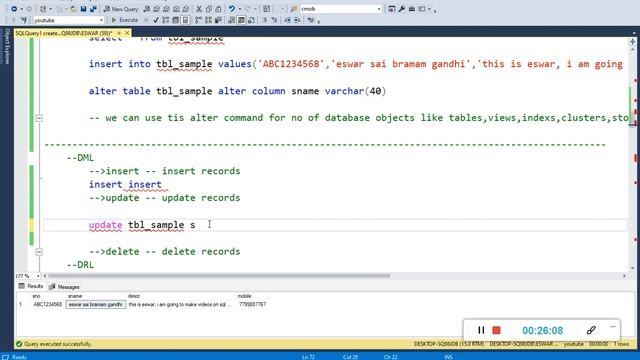Close the SQLQuery1 tab
The width and height of the screenshot is (640, 360).
coord(127,33)
